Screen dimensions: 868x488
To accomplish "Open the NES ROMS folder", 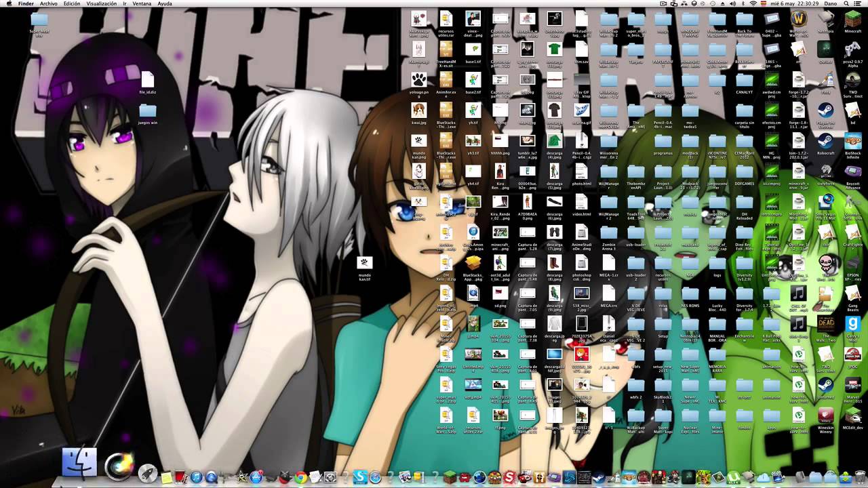I will pyautogui.click(x=690, y=293).
